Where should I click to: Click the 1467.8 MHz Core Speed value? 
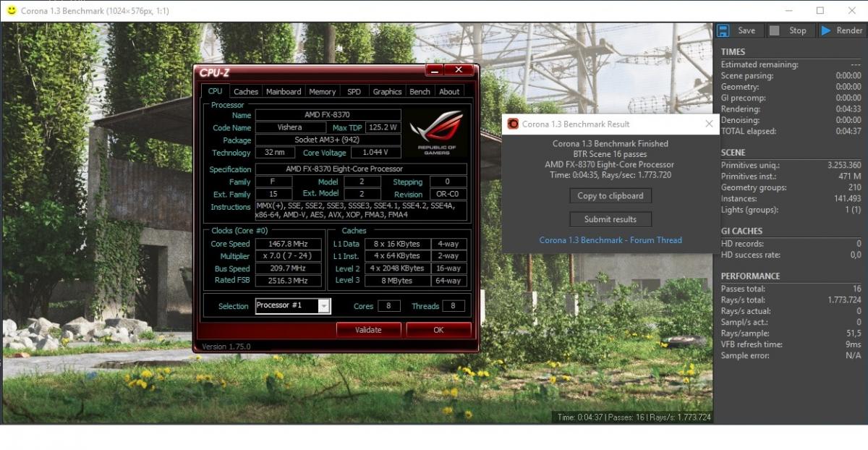click(289, 244)
